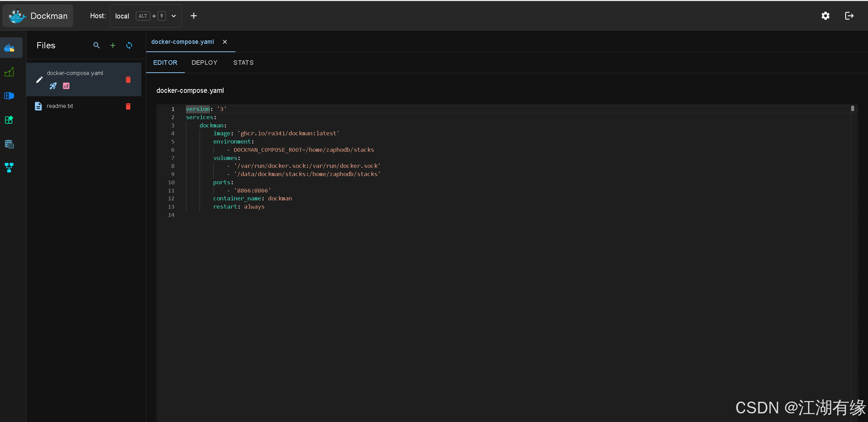Click the docker.sock volume mapping line
This screenshot has height=422, width=868.
pyautogui.click(x=304, y=166)
